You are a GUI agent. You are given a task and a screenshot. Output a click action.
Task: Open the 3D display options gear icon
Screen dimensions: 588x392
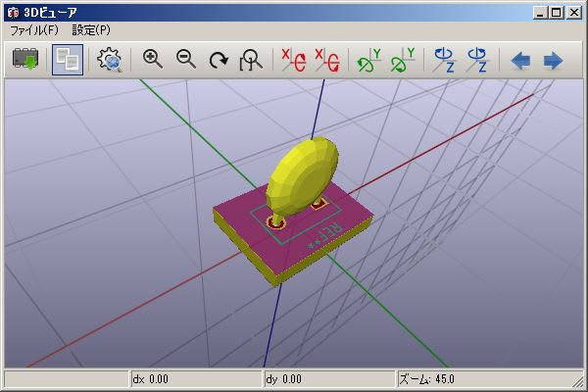point(110,60)
